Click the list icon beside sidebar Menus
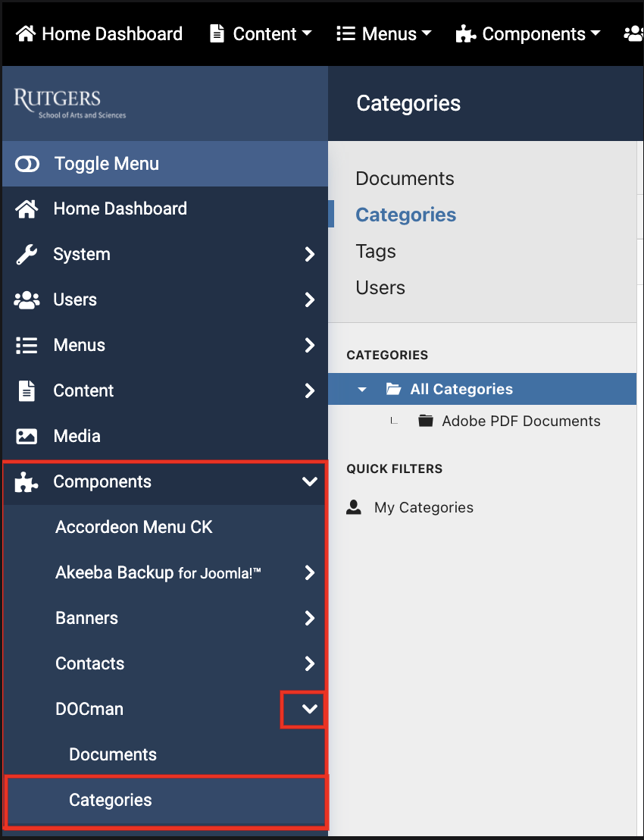The width and height of the screenshot is (644, 840). click(x=27, y=345)
